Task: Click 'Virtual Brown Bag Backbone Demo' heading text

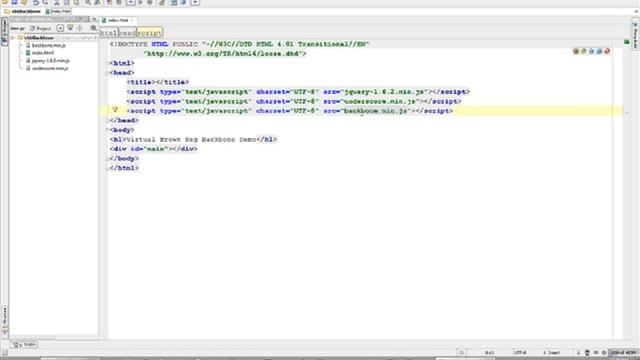Action: pyautogui.click(x=191, y=140)
